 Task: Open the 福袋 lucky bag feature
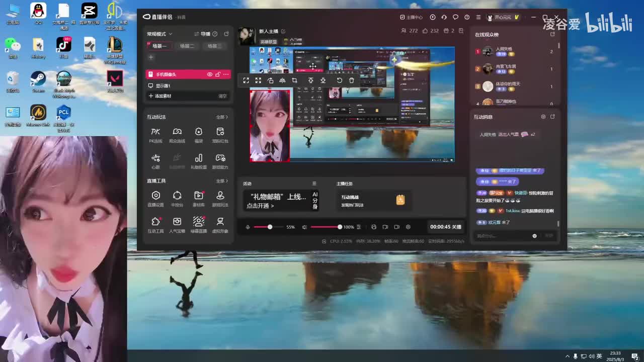[x=199, y=135]
